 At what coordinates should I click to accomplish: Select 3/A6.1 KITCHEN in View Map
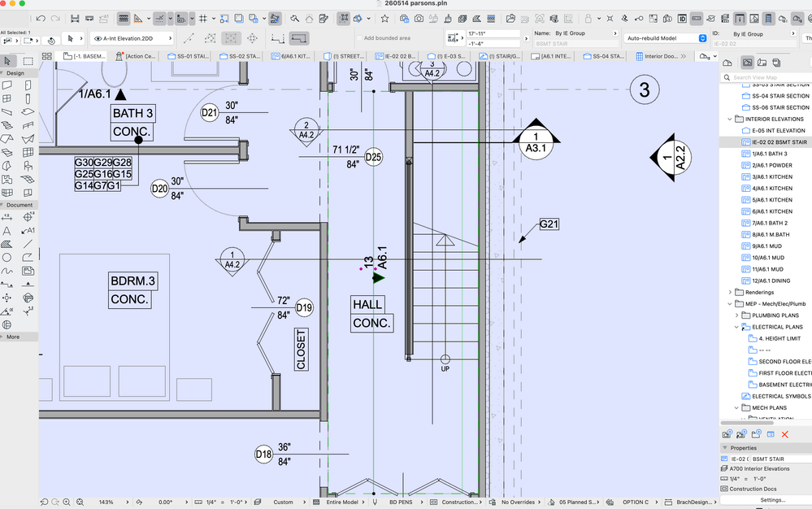click(x=771, y=177)
